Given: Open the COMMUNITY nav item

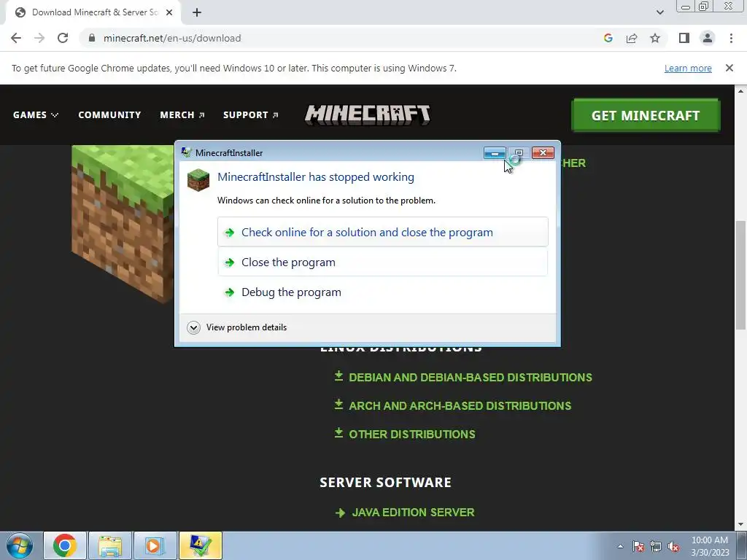Looking at the screenshot, I should tap(109, 114).
